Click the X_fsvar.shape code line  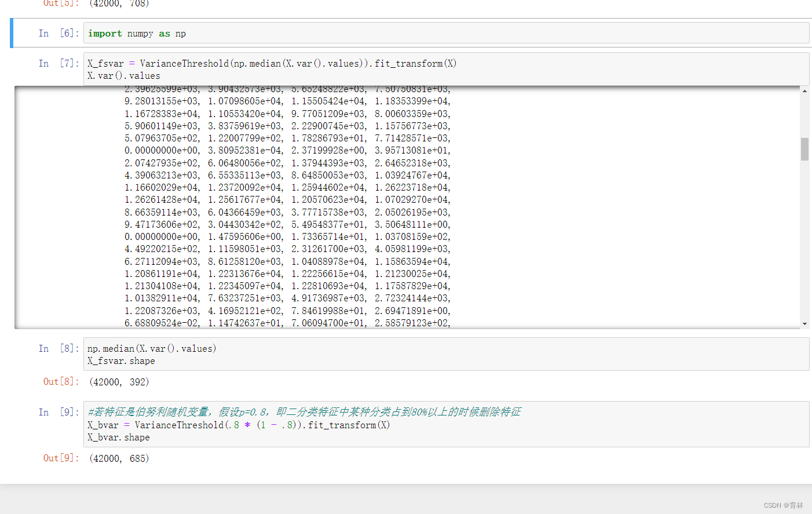tap(121, 361)
